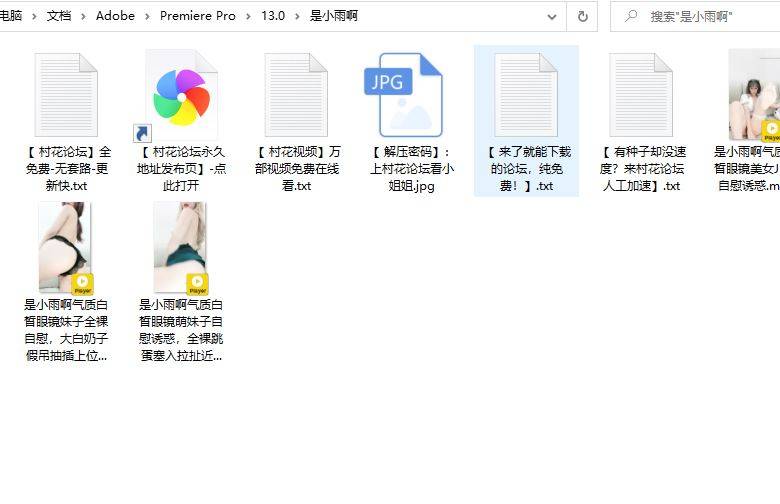The height and width of the screenshot is (504, 780).
Task: Click the refresh button beside address bar
Action: pyautogui.click(x=582, y=16)
